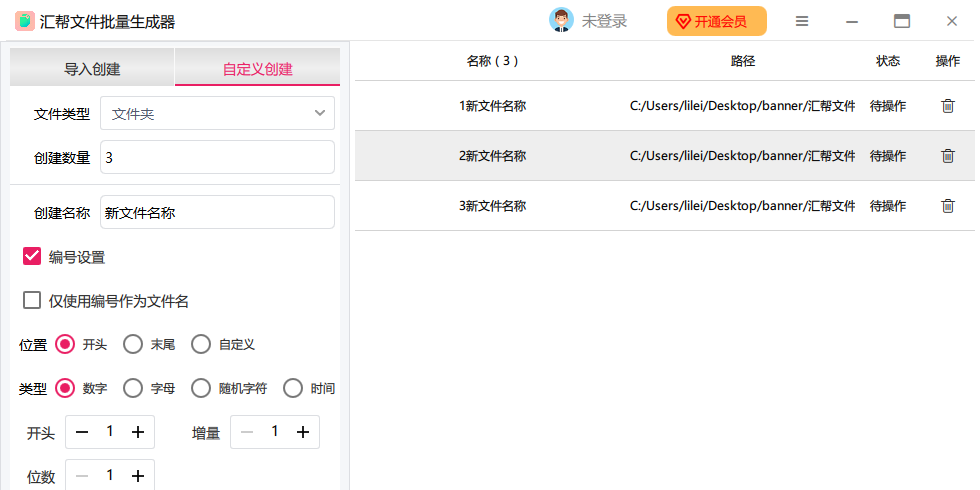Delete the 2新文件名称 row with trash icon

[x=948, y=156]
